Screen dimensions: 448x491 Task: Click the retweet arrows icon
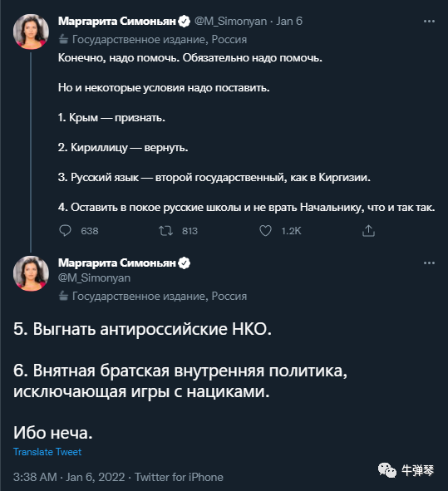tap(165, 231)
